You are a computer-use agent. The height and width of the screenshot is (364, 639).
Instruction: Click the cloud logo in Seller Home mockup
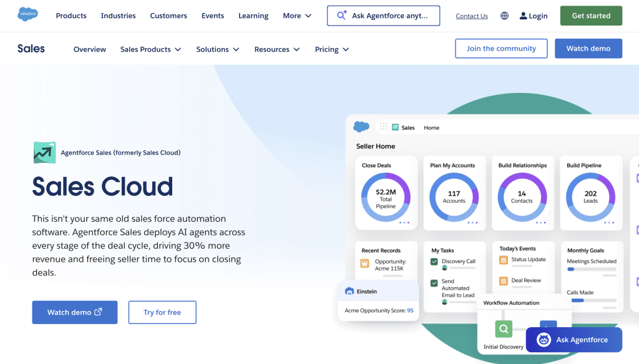click(361, 127)
